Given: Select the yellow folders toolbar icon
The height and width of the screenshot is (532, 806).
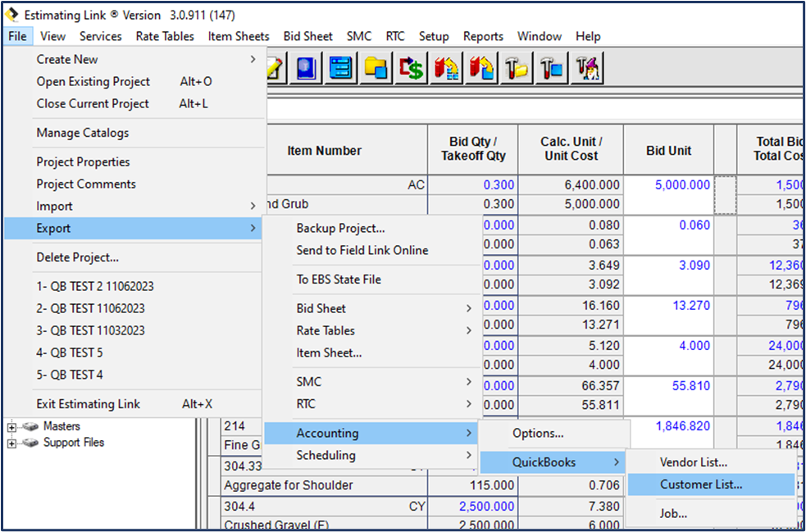Looking at the screenshot, I should point(376,68).
